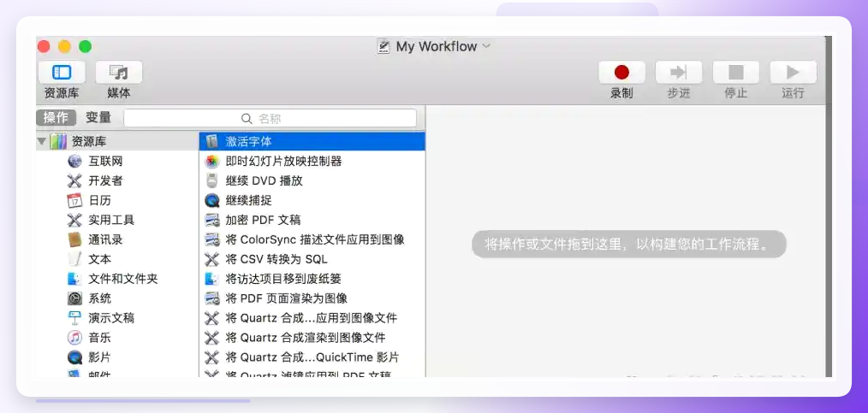868x413 pixels.
Task: Select 文本 category label
Action: (x=99, y=259)
